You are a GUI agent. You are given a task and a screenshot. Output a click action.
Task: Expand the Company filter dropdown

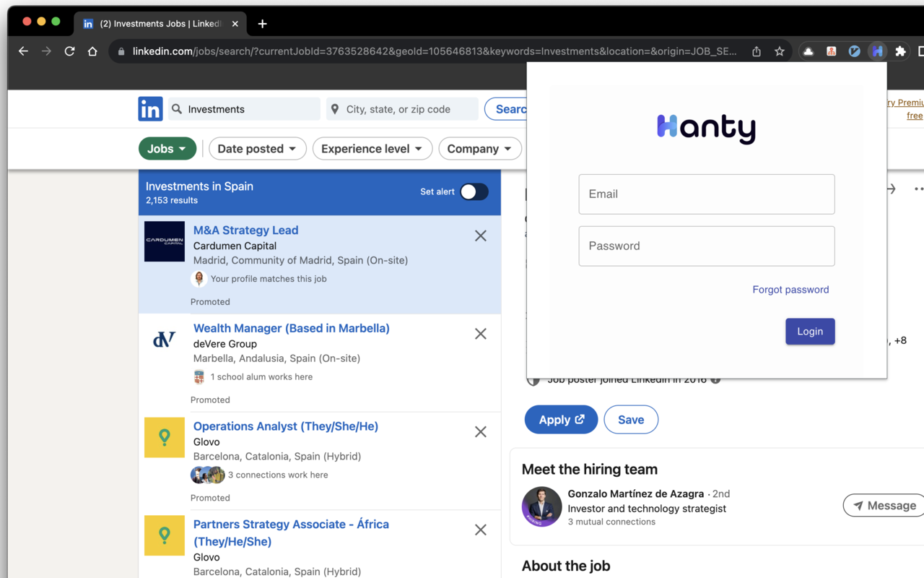click(479, 148)
